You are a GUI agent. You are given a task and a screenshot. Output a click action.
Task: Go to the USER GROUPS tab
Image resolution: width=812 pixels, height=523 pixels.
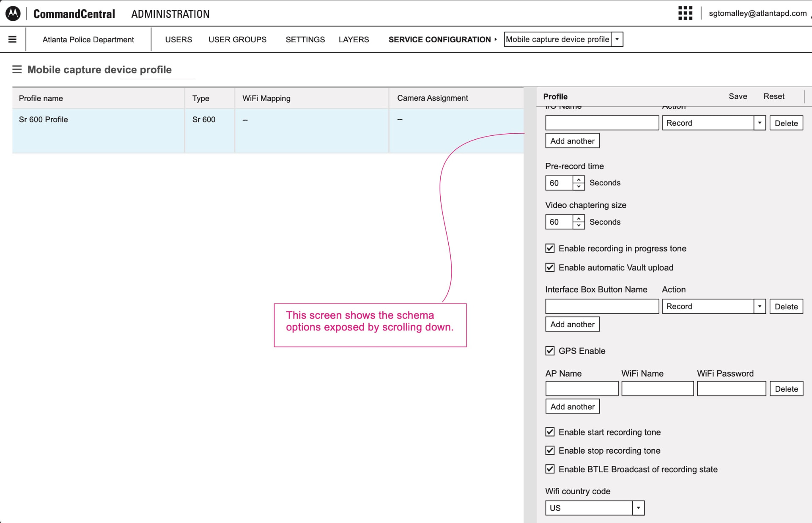pos(237,39)
